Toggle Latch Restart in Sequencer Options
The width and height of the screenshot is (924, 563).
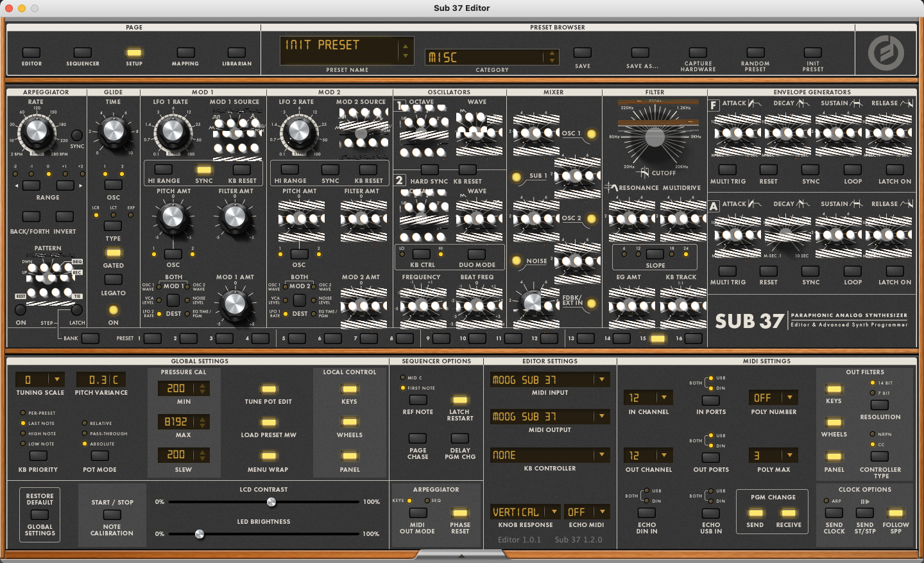pos(460,400)
